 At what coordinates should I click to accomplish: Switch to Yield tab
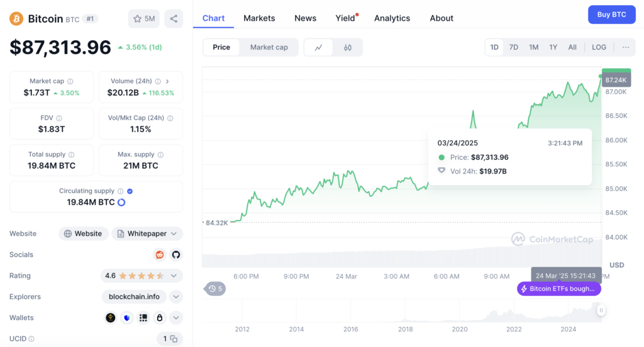point(345,18)
